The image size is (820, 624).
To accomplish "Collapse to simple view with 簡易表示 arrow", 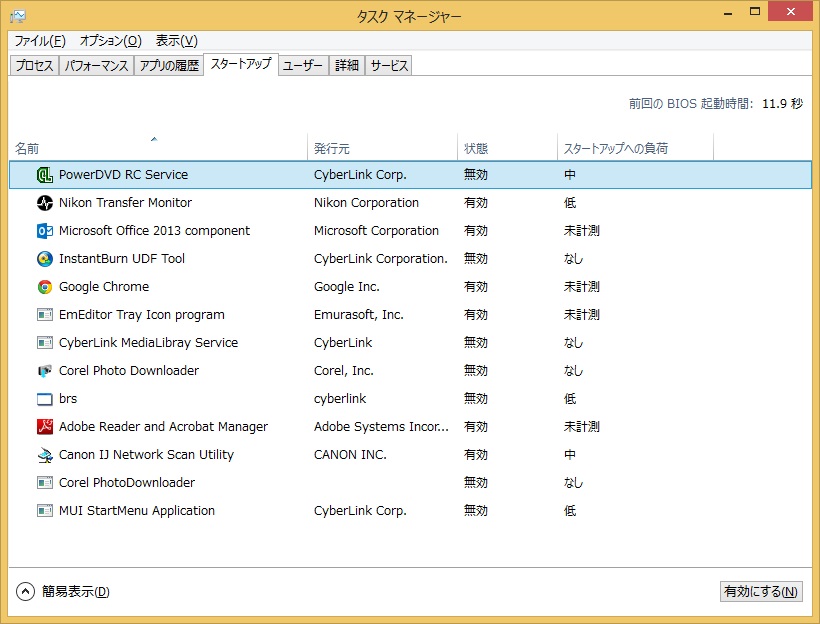I will coord(25,592).
